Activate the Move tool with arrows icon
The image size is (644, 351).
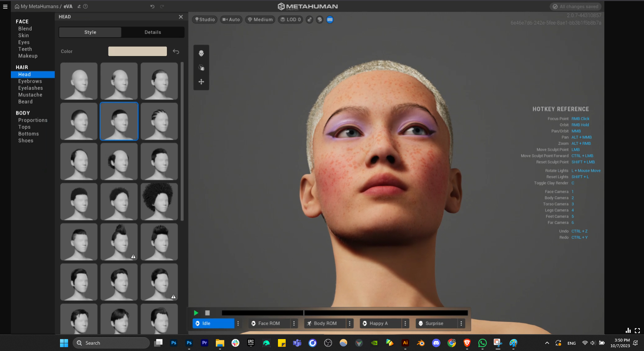tap(201, 82)
